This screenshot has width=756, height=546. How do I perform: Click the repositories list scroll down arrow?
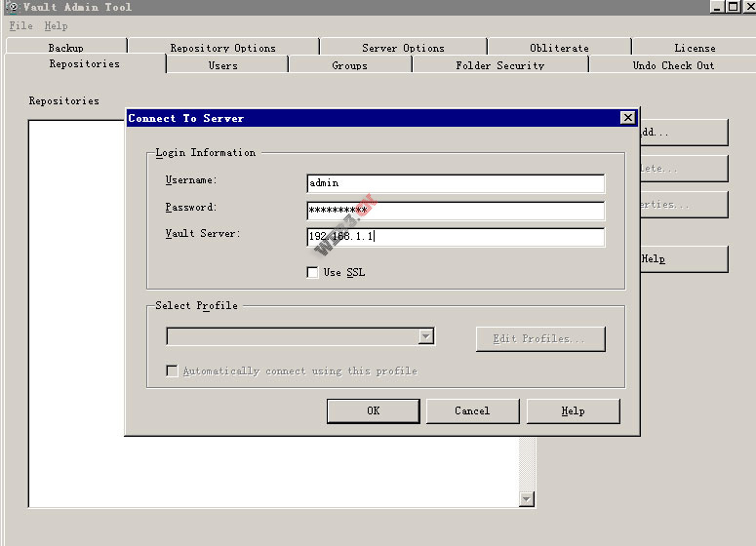coord(527,499)
